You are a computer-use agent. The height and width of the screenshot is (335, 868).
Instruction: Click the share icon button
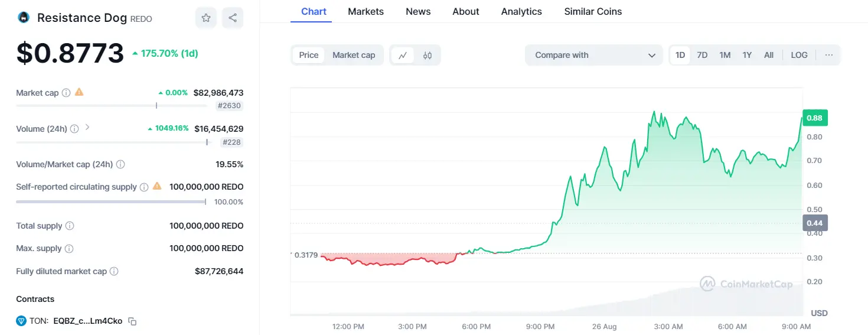[233, 18]
